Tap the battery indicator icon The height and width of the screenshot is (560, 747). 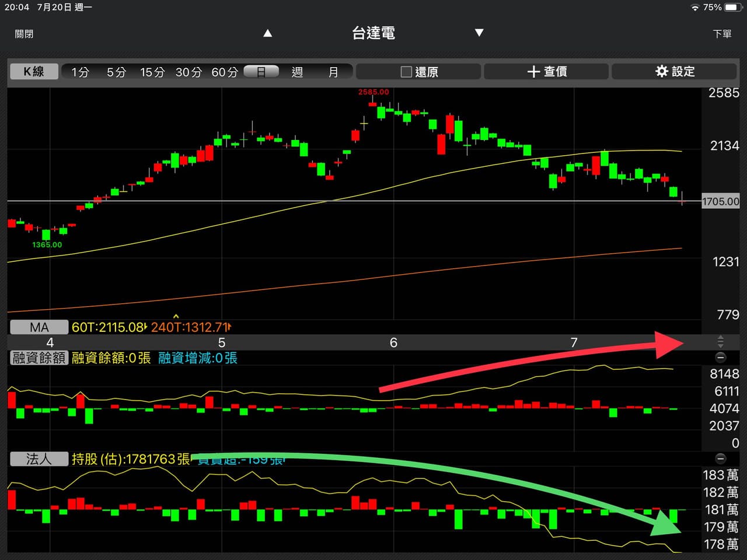(x=732, y=8)
